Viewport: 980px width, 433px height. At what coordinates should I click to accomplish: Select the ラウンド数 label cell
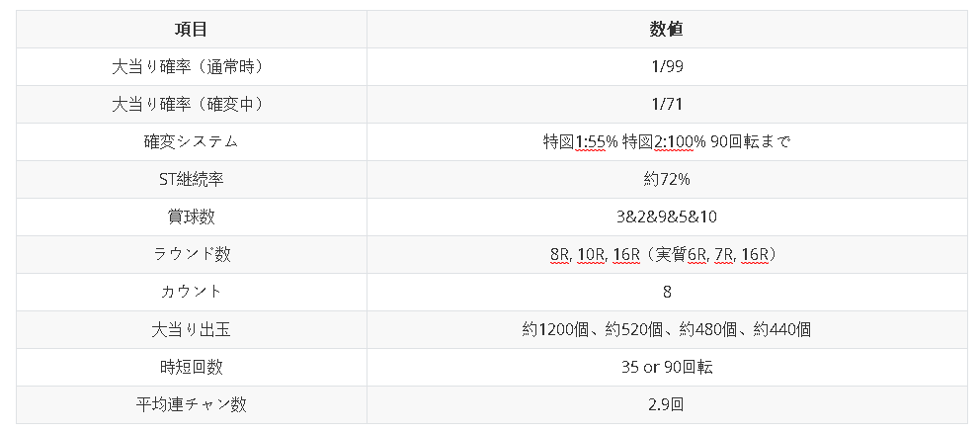[x=191, y=254]
